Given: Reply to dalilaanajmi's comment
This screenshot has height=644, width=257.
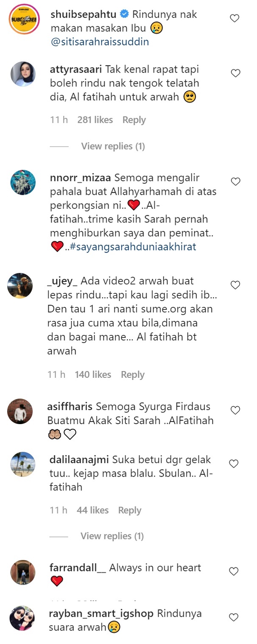Looking at the screenshot, I should [x=130, y=510].
